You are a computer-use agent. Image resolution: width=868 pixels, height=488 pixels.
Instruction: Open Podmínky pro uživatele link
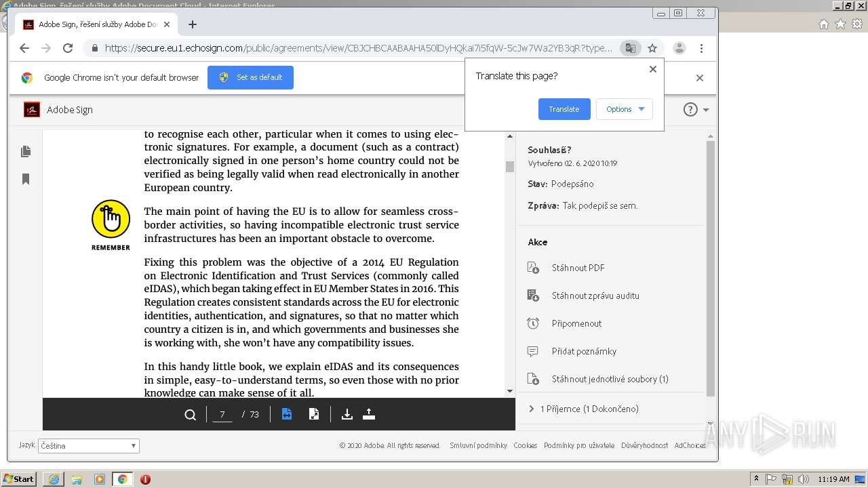click(x=579, y=445)
